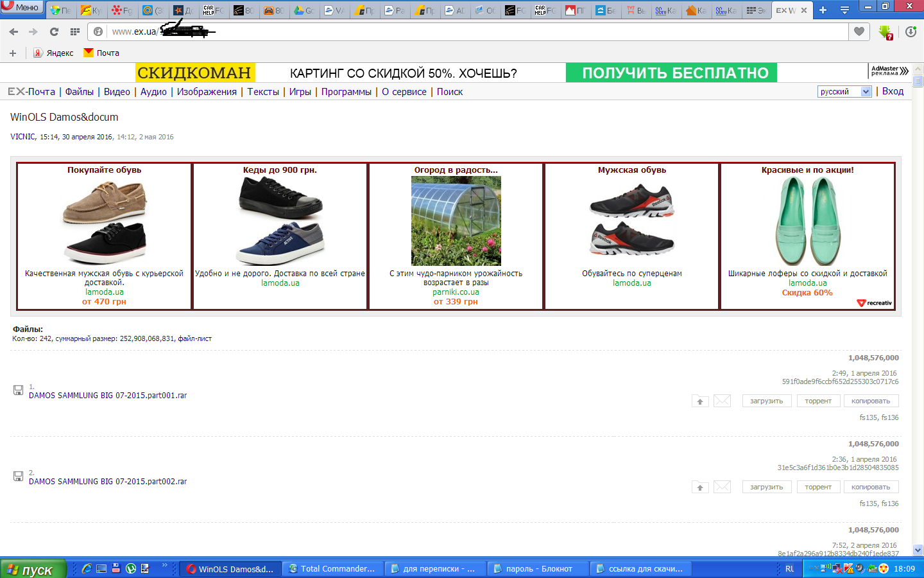Image resolution: width=924 pixels, height=578 pixels.
Task: Click envelope icon for part001.rar
Action: click(x=722, y=401)
